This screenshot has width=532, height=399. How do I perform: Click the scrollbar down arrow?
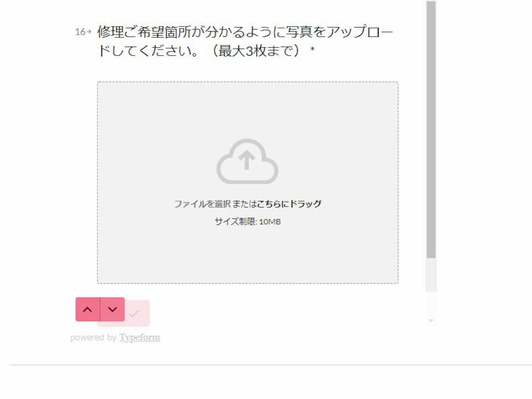(431, 321)
